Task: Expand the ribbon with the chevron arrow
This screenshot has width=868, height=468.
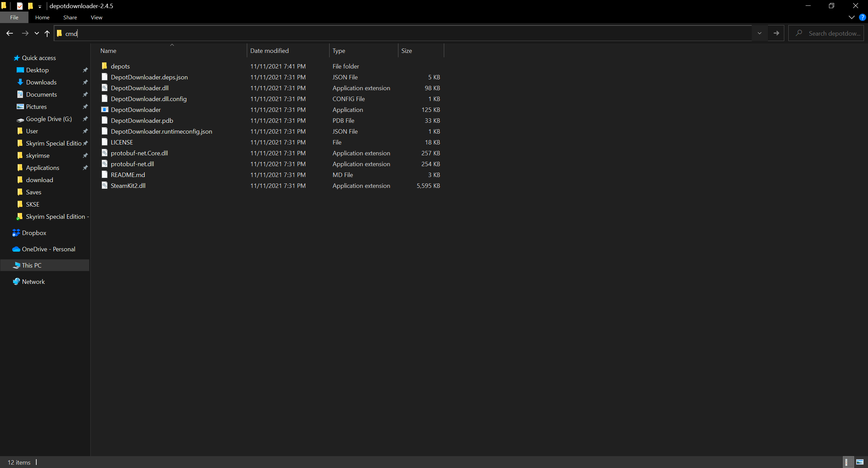Action: tap(851, 17)
